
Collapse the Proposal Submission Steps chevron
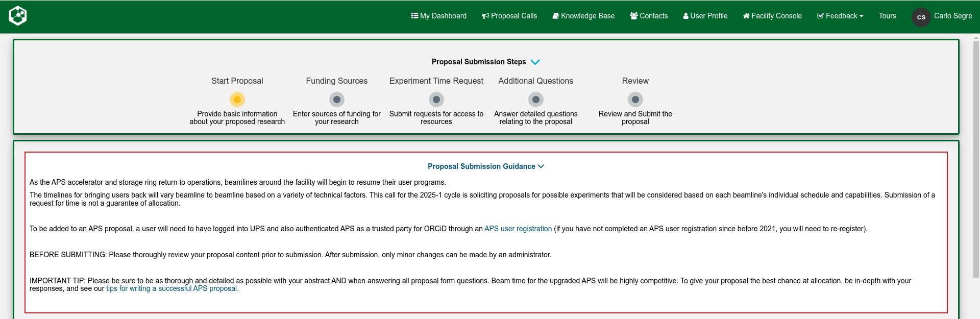[x=535, y=62]
